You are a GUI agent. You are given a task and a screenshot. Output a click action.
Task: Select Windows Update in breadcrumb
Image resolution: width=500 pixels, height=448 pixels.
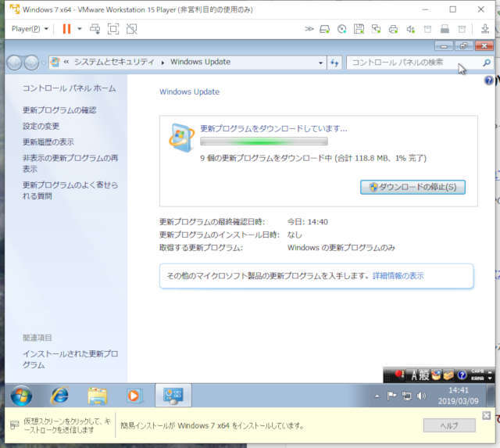pos(200,62)
